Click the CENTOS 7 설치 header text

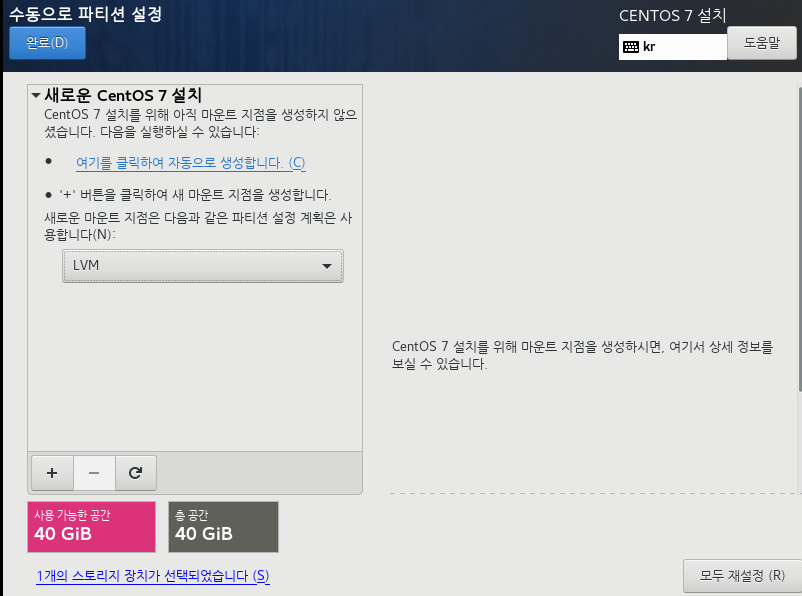point(673,15)
